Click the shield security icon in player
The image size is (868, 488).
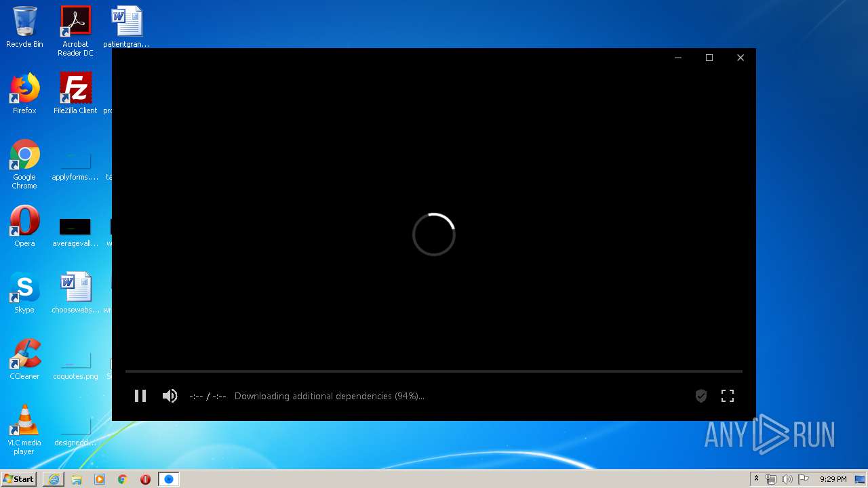pos(701,396)
